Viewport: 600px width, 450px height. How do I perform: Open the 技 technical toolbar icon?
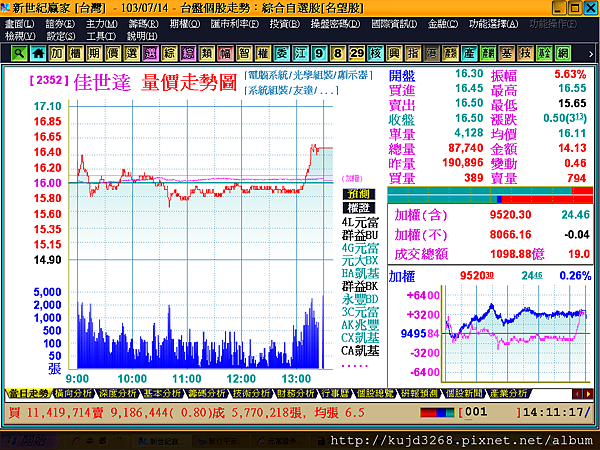coord(525,53)
